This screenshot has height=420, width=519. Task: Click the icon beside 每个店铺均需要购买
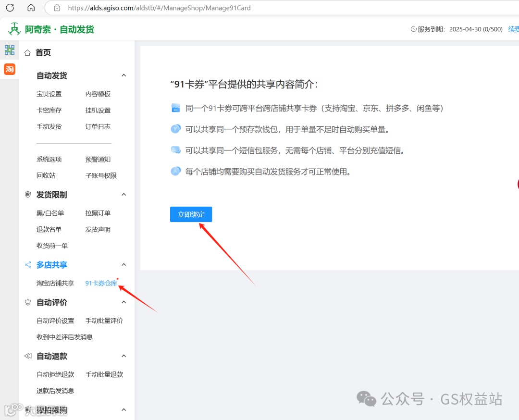tap(176, 172)
